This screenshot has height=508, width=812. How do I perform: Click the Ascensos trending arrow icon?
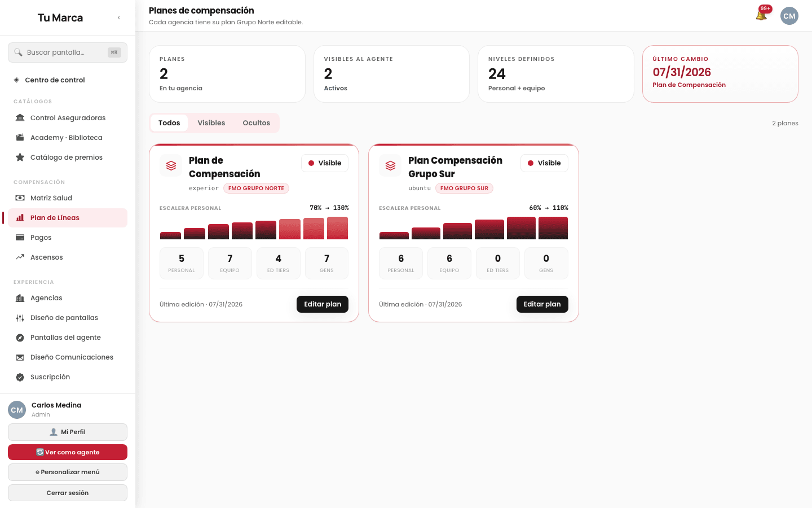tap(20, 257)
